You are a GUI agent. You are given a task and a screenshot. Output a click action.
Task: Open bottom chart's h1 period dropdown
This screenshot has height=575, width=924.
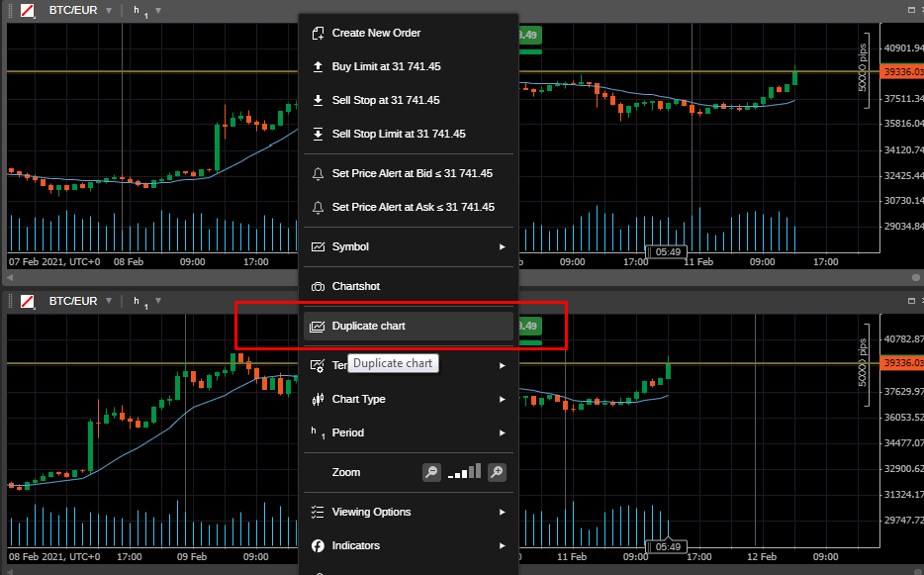click(x=158, y=301)
